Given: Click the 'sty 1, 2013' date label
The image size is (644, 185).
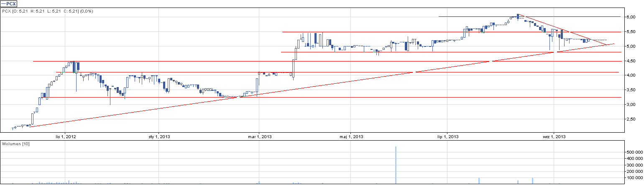Looking at the screenshot, I should tap(159, 136).
